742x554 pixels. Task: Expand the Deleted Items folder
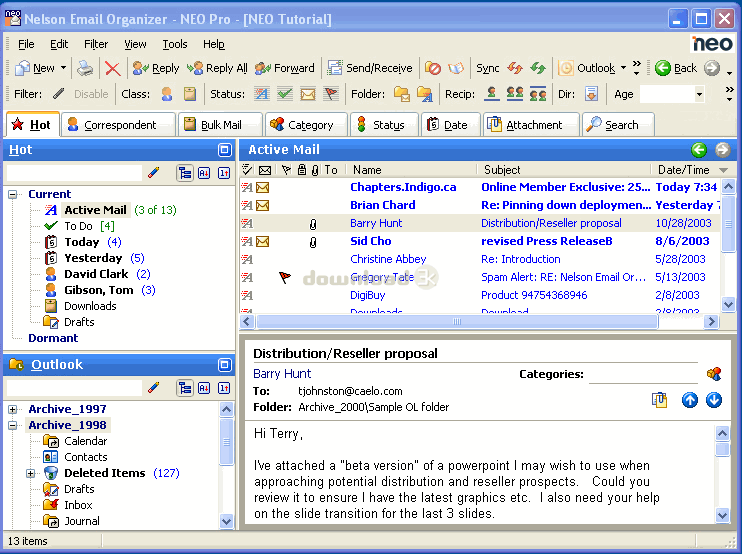31,473
